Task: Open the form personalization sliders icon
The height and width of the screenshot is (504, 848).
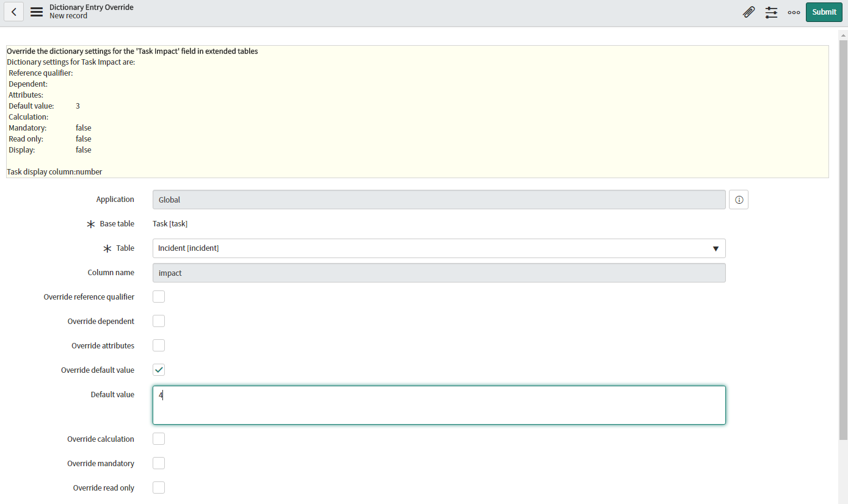Action: tap(771, 12)
